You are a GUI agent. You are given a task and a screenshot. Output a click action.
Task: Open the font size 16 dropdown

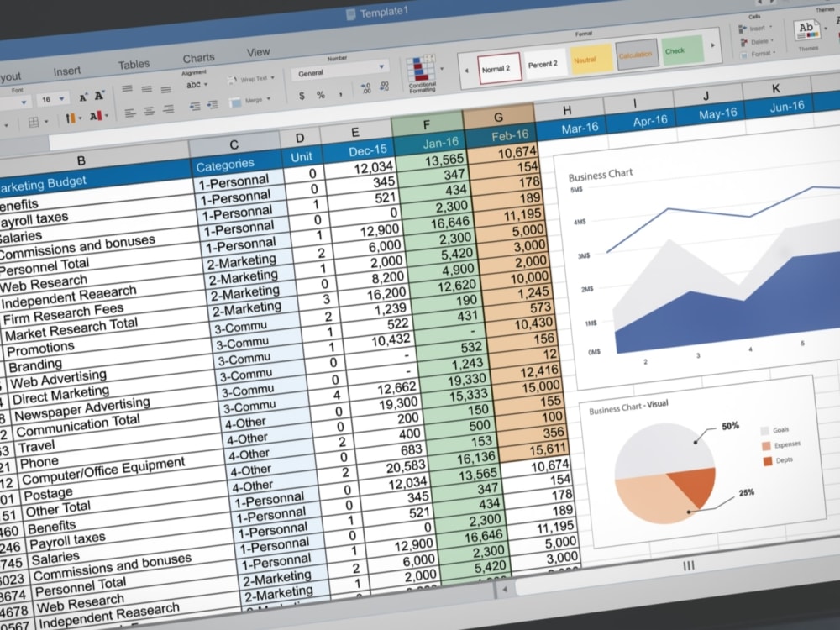point(62,98)
